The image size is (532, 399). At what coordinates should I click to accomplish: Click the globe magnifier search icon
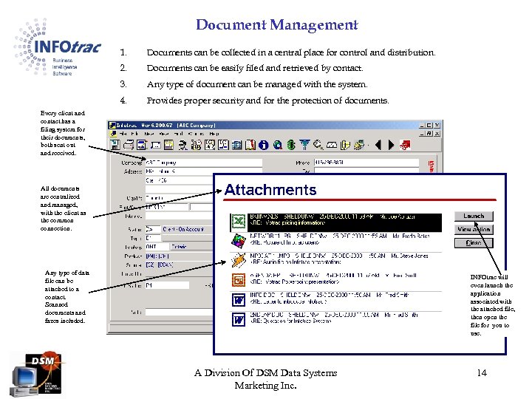pos(278,146)
